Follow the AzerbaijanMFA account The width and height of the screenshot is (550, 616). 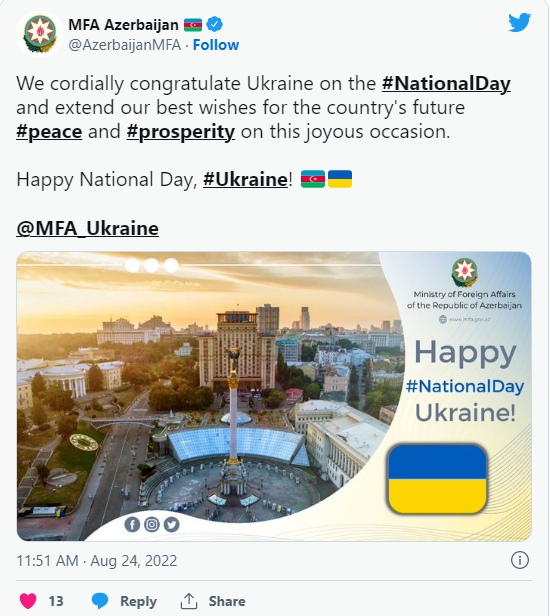[x=216, y=45]
